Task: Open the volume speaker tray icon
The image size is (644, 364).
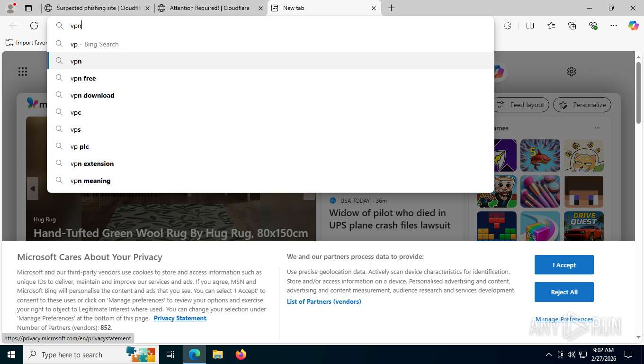Action: 572,355
